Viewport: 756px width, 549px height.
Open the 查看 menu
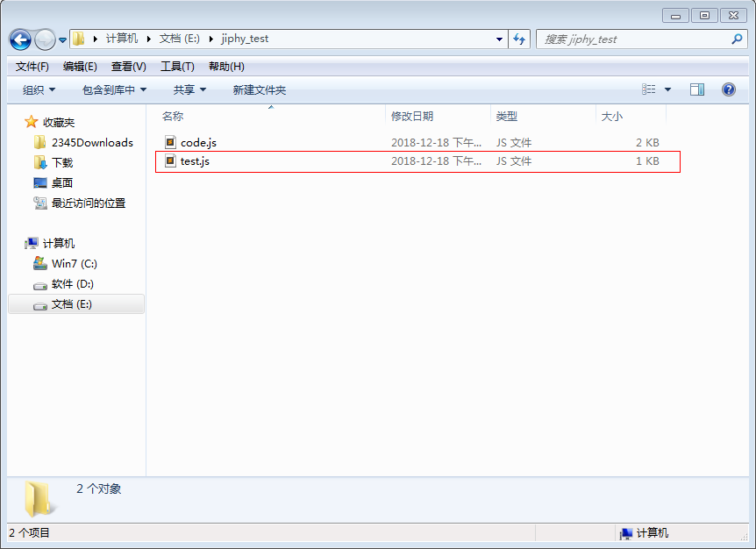(x=127, y=66)
